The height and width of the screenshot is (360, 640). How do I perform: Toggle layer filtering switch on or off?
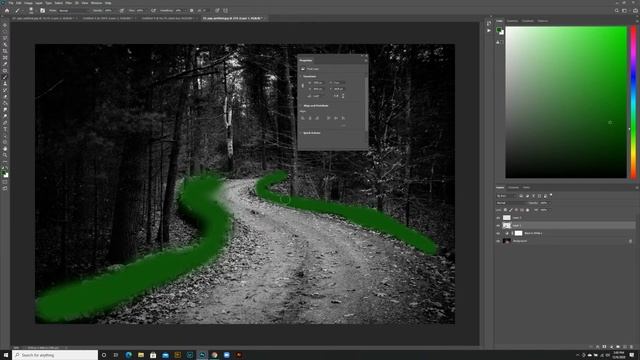[x=551, y=196]
